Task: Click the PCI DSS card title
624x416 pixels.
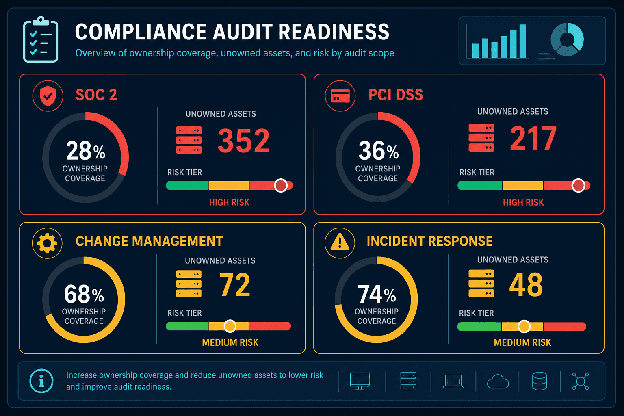Action: 396,95
